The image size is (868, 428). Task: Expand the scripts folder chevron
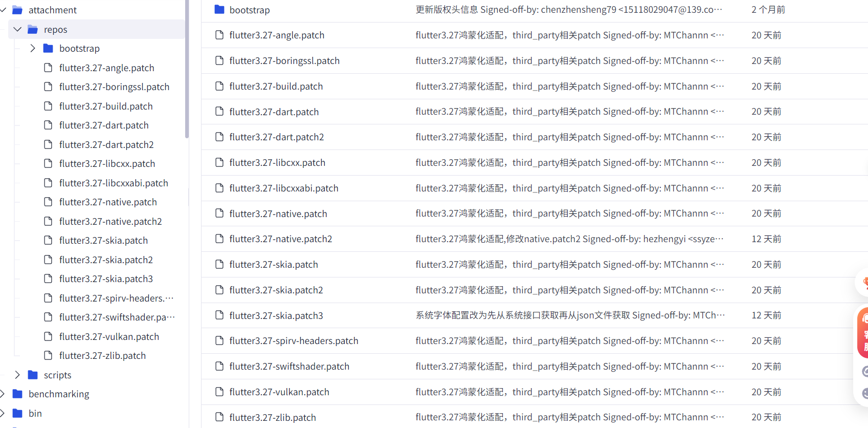point(17,375)
